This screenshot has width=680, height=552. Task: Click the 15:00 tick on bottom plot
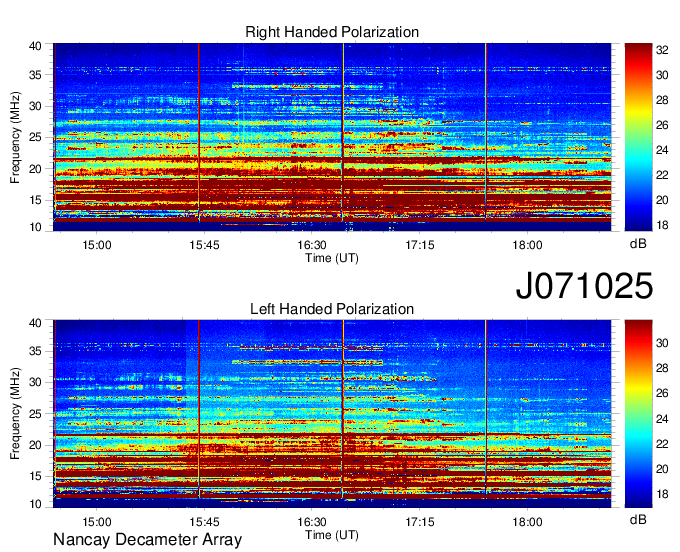pyautogui.click(x=97, y=522)
